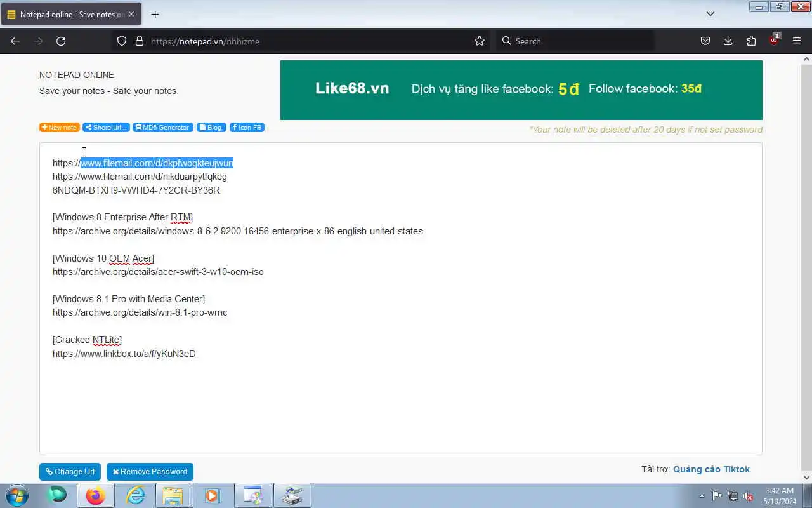Open tracking protection shield icon

(x=122, y=41)
